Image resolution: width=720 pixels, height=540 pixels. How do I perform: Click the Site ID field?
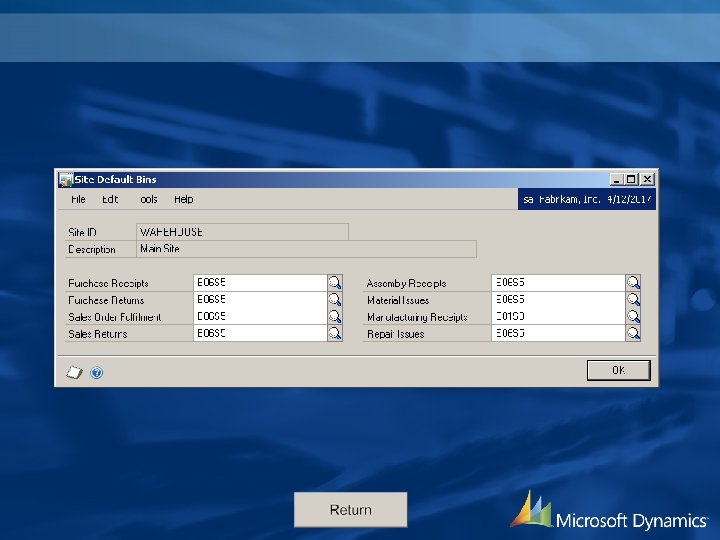tap(242, 232)
